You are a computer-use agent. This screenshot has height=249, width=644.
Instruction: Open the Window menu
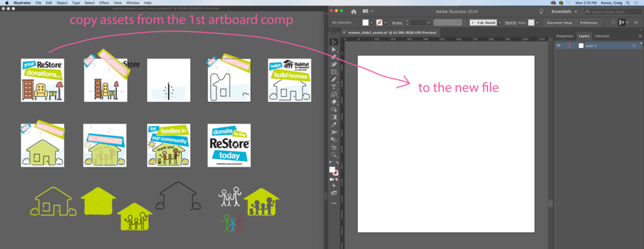pos(133,3)
